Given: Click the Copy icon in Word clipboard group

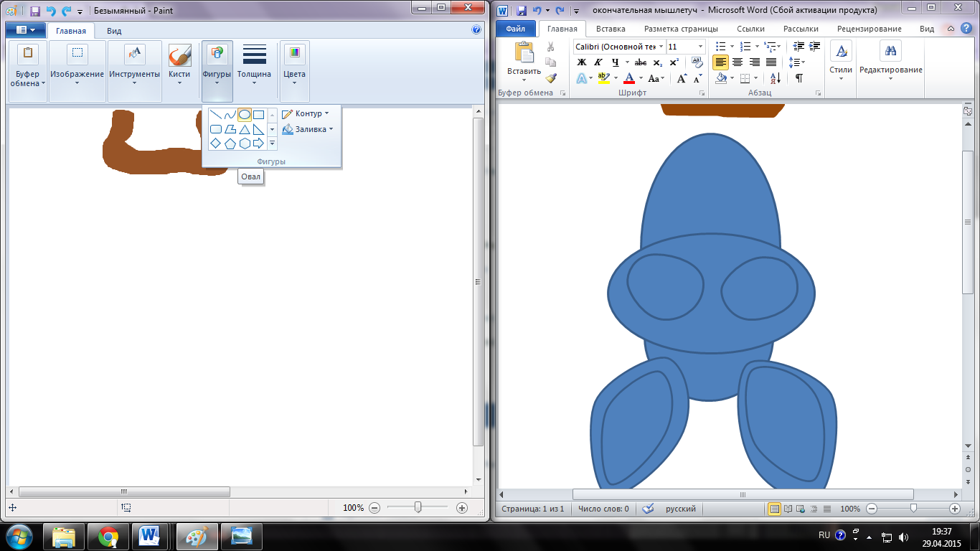Looking at the screenshot, I should pyautogui.click(x=551, y=62).
